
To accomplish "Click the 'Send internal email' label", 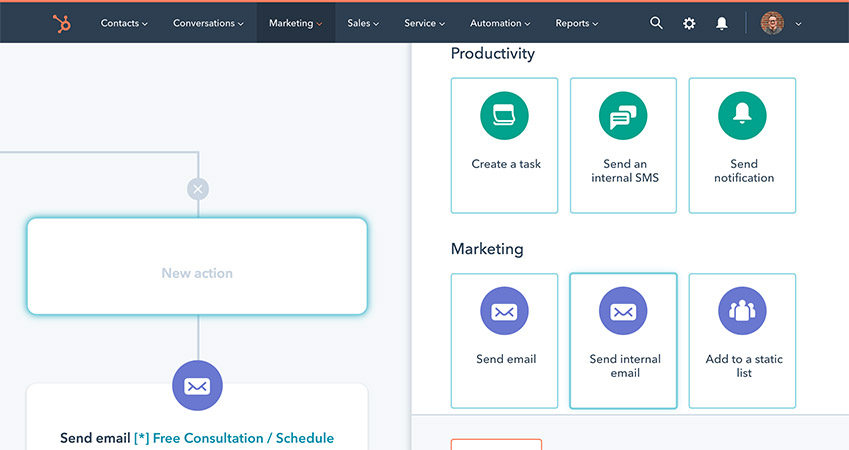I will [625, 366].
